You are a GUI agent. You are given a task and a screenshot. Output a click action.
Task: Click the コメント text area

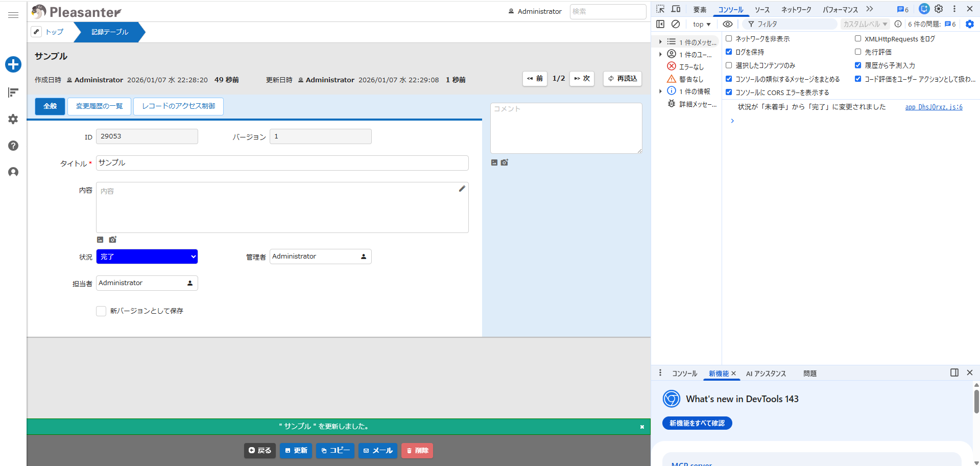pyautogui.click(x=566, y=128)
